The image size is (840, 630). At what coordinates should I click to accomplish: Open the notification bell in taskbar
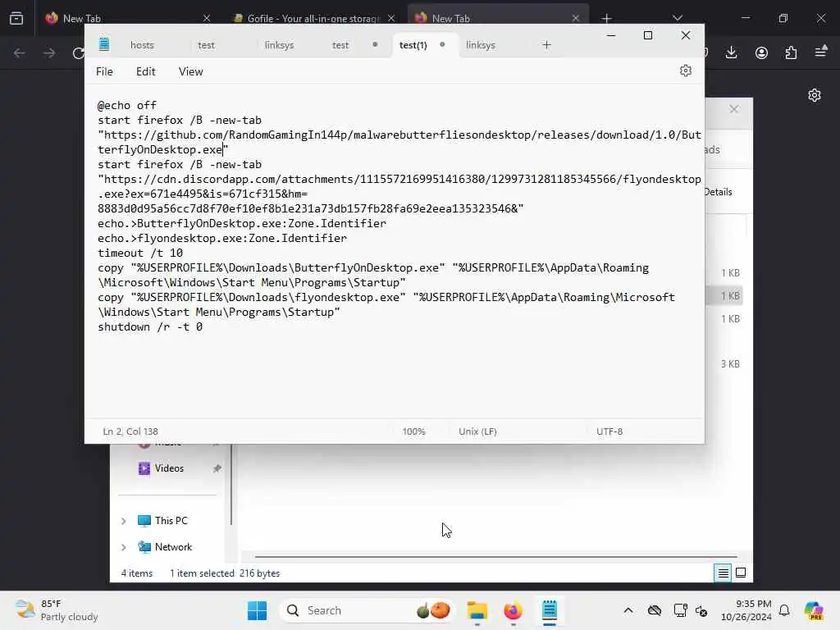[784, 610]
